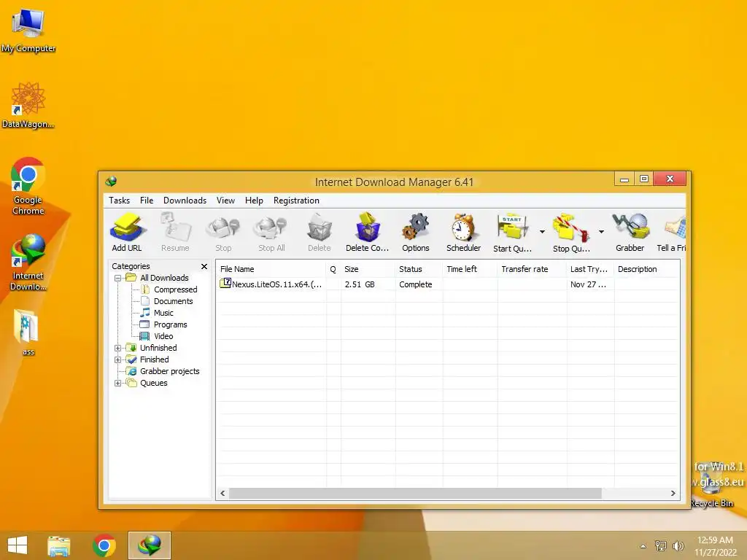Open Options gear icon
Screen dimensions: 747x560
click(x=415, y=233)
